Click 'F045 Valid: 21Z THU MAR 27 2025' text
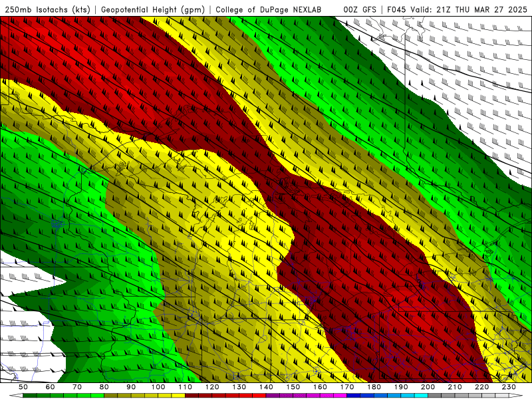The image size is (532, 399). click(x=457, y=9)
